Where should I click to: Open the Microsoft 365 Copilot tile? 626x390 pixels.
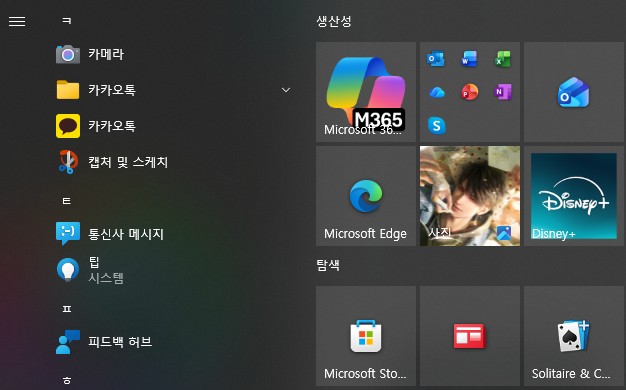[x=366, y=92]
